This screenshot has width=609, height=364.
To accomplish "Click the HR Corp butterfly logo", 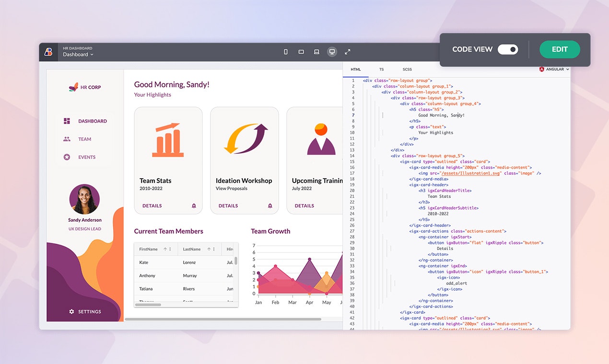I will 73,87.
